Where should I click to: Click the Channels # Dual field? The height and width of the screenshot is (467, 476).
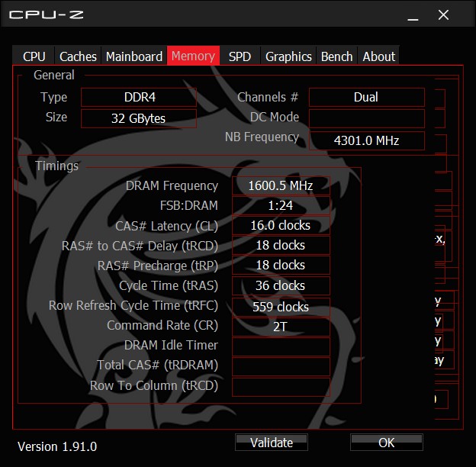pos(367,97)
